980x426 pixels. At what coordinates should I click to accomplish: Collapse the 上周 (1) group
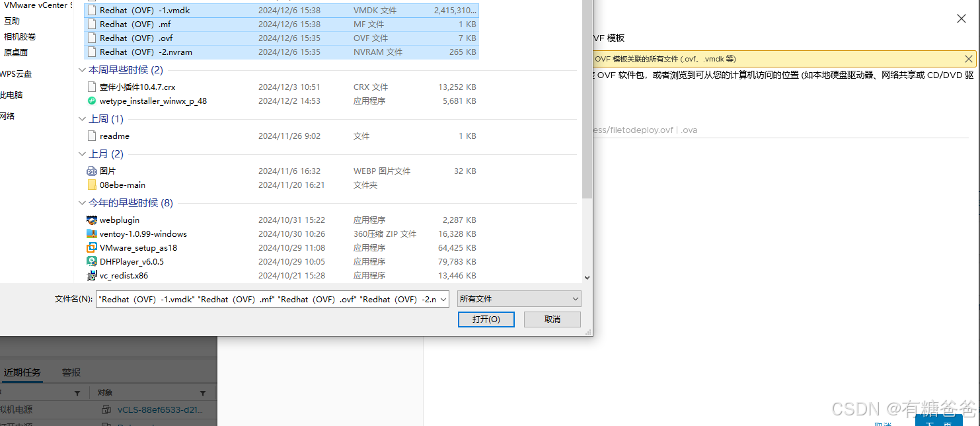point(82,119)
